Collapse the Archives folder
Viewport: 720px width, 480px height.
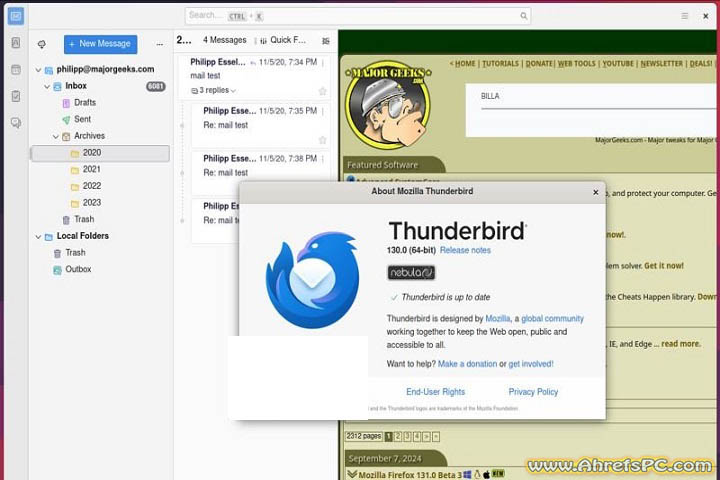click(56, 136)
